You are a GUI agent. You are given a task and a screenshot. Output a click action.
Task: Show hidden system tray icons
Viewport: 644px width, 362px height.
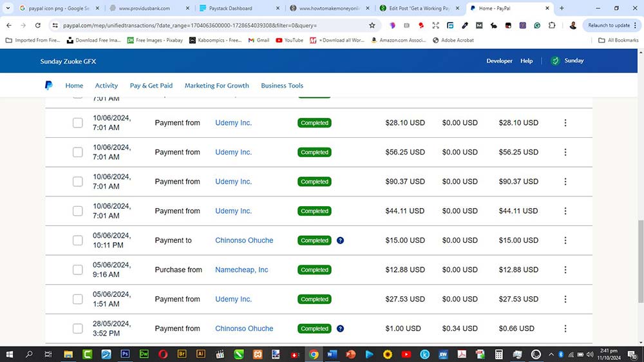pyautogui.click(x=551, y=354)
